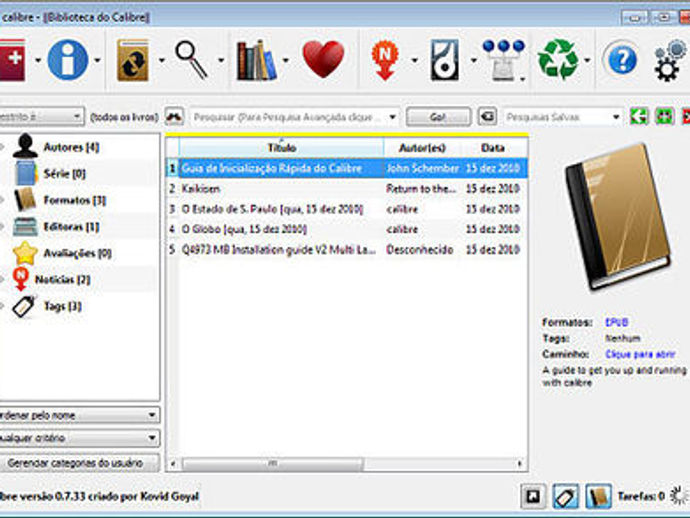The width and height of the screenshot is (690, 518).
Task: Open dropdown arrow next to Save to disk
Action: point(473,60)
